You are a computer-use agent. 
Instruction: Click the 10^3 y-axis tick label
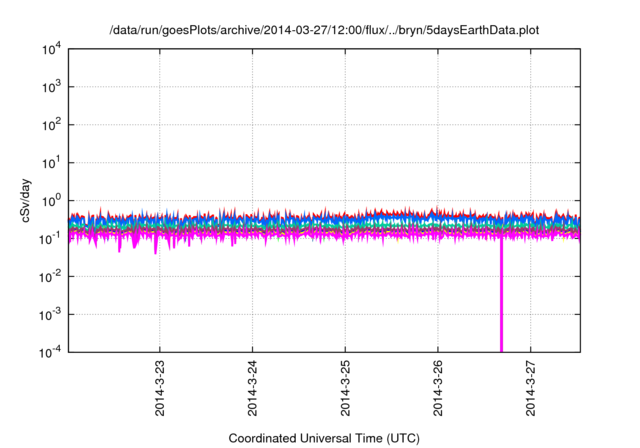[x=51, y=87]
